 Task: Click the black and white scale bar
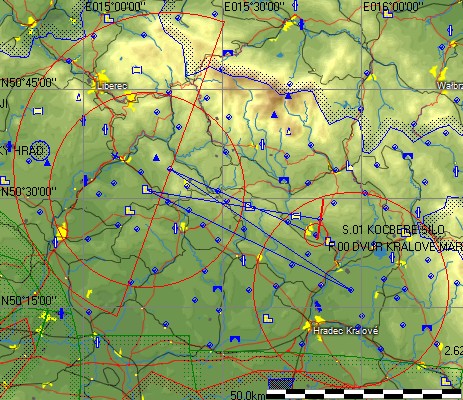364,394
